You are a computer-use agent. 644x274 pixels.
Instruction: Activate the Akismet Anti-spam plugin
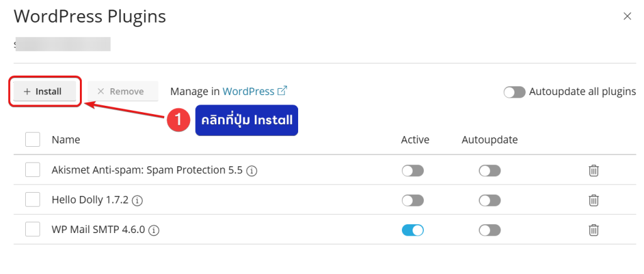coord(413,170)
